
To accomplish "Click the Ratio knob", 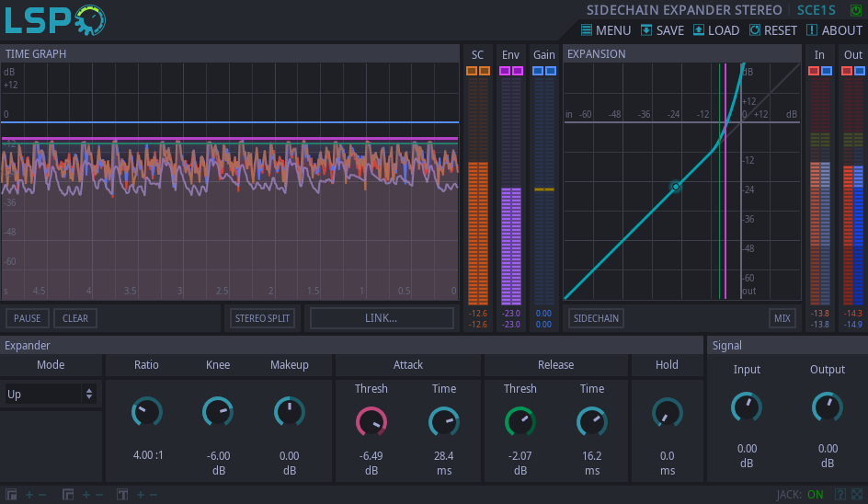I will (147, 412).
